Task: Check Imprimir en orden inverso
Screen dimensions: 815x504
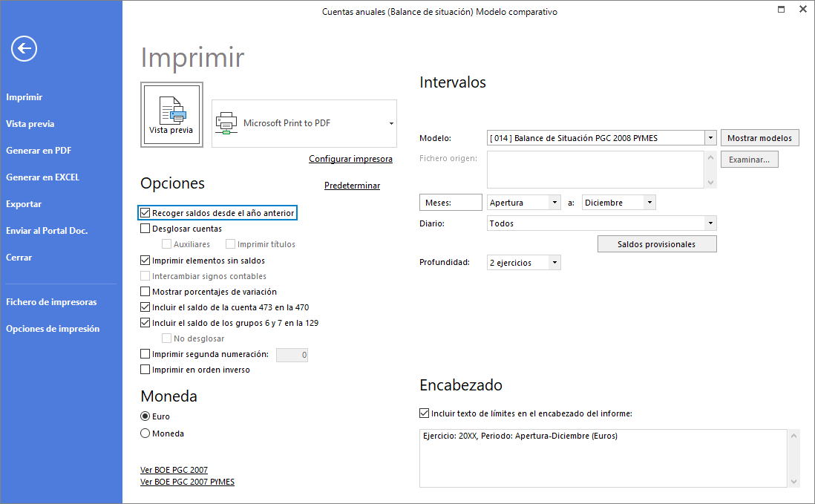Action: pyautogui.click(x=145, y=370)
